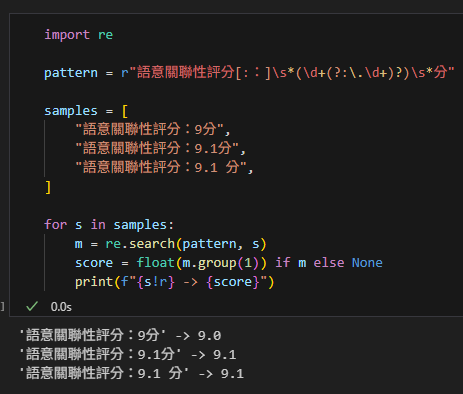Click the print f-string line

174,282
